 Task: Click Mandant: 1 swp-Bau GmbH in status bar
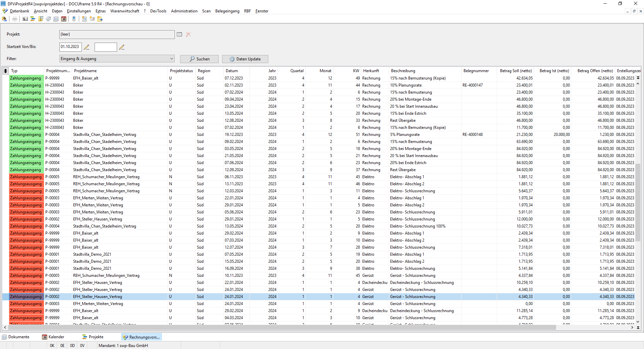point(123,346)
